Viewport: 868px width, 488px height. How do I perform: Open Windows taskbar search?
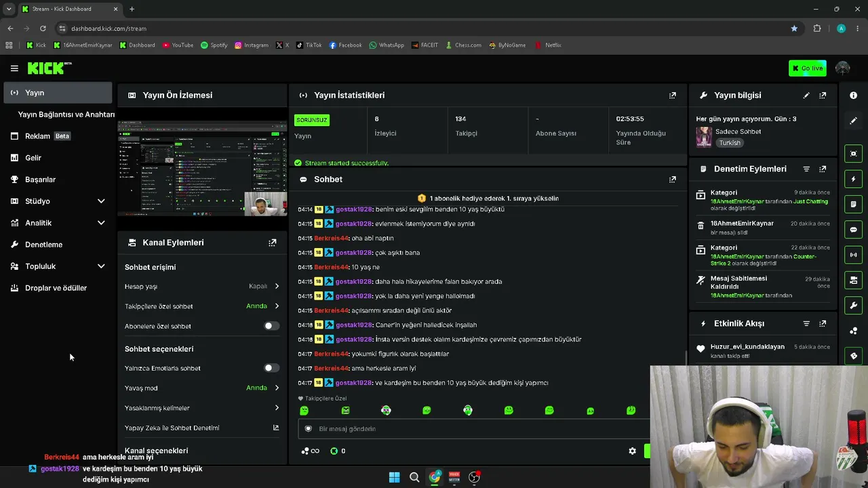click(x=414, y=477)
